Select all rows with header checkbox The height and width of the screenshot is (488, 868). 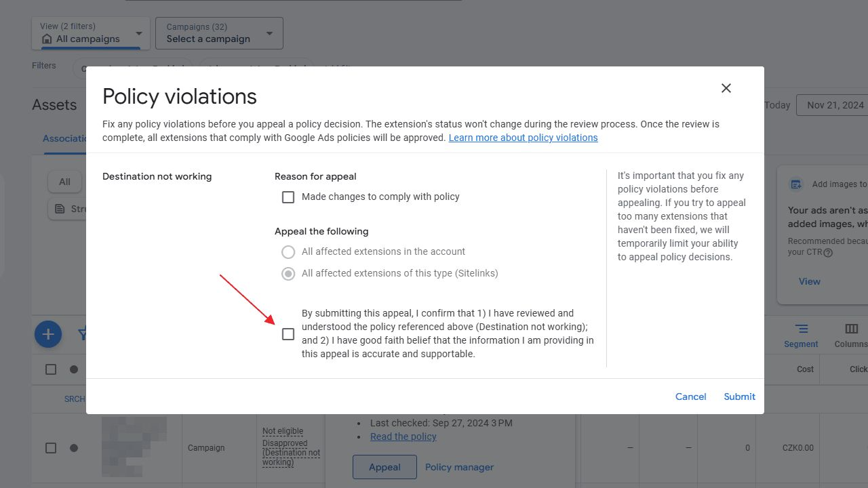click(x=51, y=369)
